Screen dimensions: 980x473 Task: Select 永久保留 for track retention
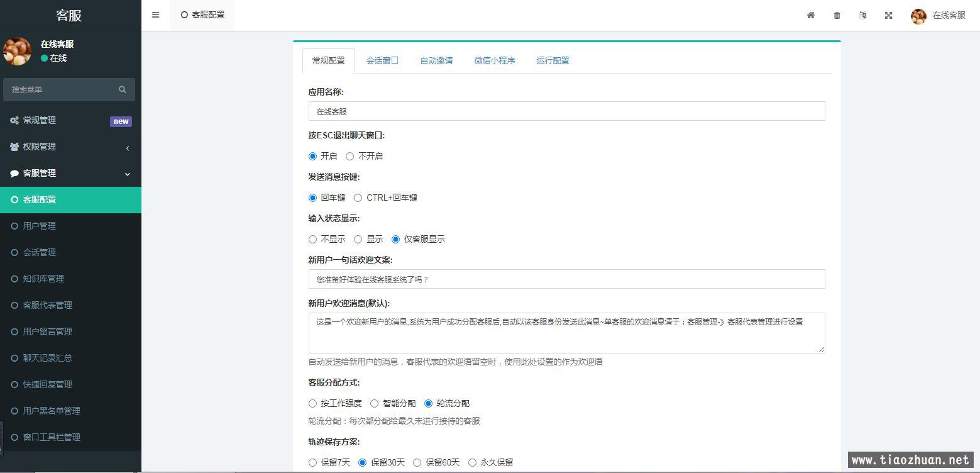coord(472,462)
